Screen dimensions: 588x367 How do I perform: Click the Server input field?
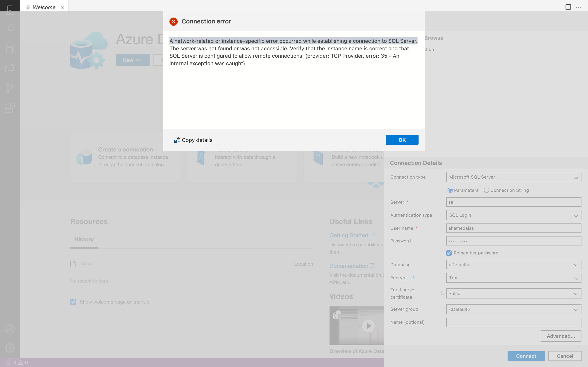(x=513, y=202)
